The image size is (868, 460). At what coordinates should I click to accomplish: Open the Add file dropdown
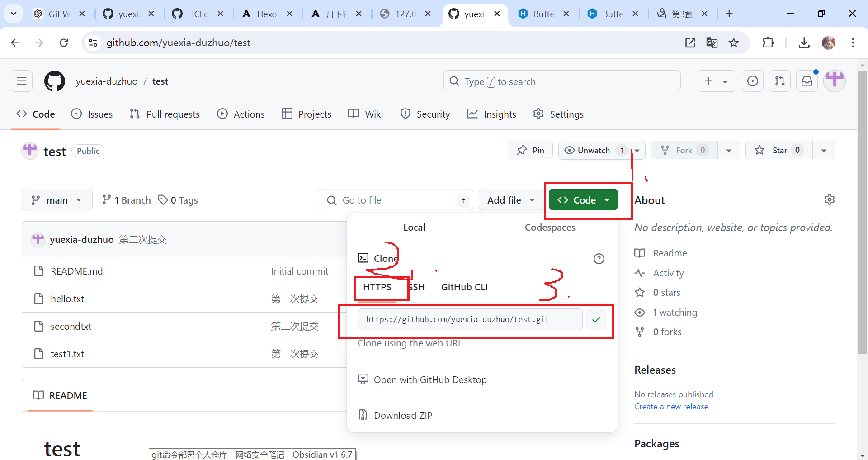click(511, 199)
